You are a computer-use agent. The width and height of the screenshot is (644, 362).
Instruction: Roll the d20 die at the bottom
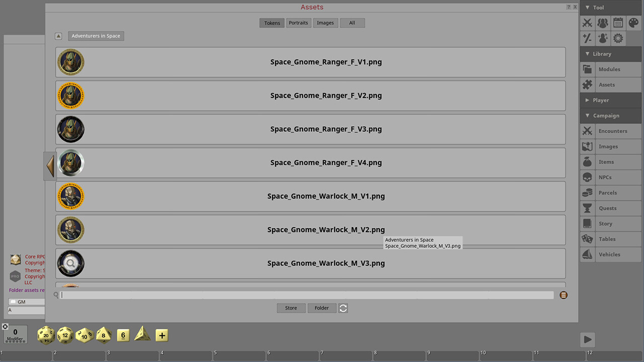coord(46,335)
